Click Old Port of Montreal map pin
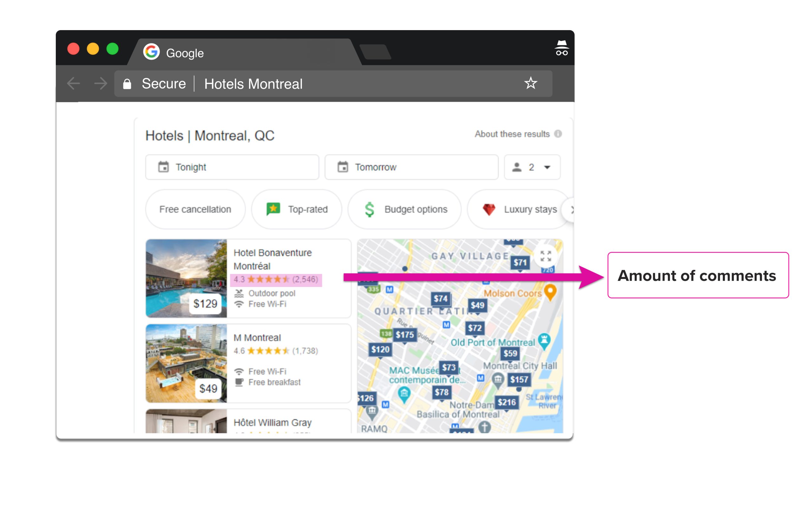The height and width of the screenshot is (521, 812). point(544,341)
